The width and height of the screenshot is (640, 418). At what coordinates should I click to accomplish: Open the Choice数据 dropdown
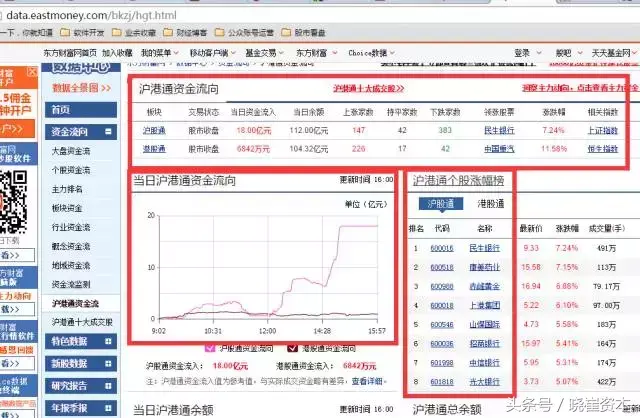[371, 53]
